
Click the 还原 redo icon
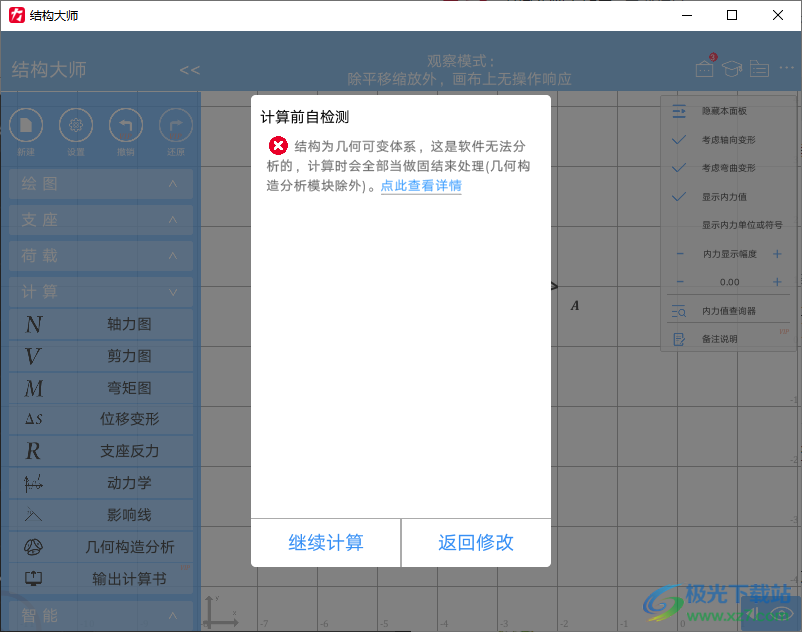coord(175,125)
